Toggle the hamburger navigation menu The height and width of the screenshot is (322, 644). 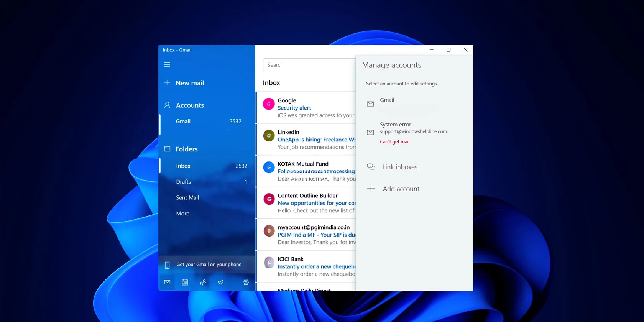pyautogui.click(x=167, y=65)
